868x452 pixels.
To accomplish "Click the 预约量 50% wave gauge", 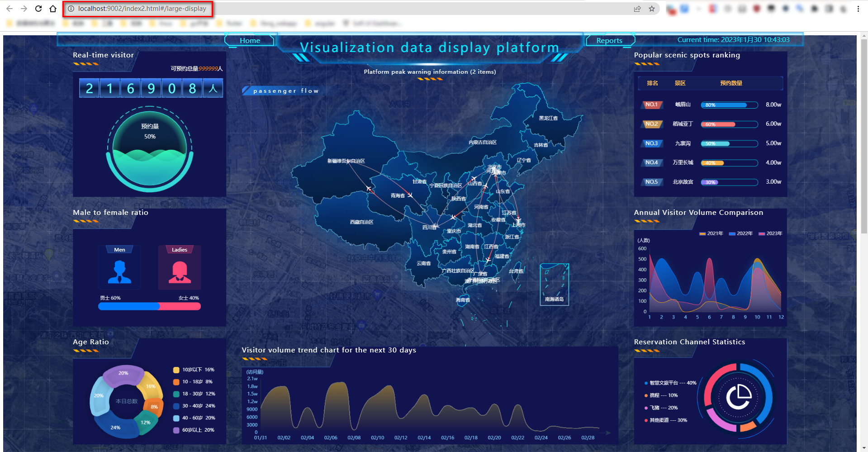I will point(150,149).
